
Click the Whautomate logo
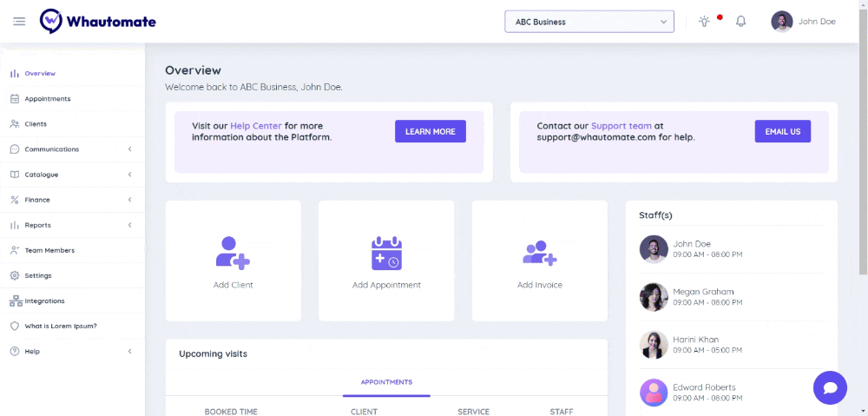[x=98, y=22]
